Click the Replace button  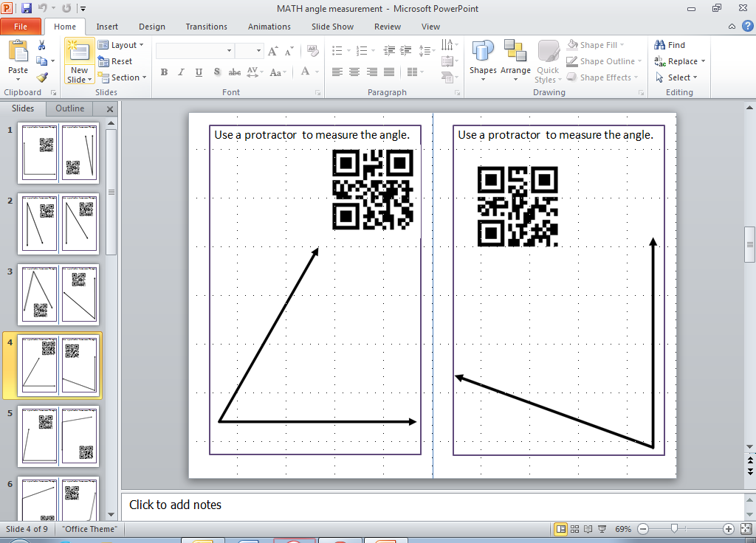coord(680,61)
